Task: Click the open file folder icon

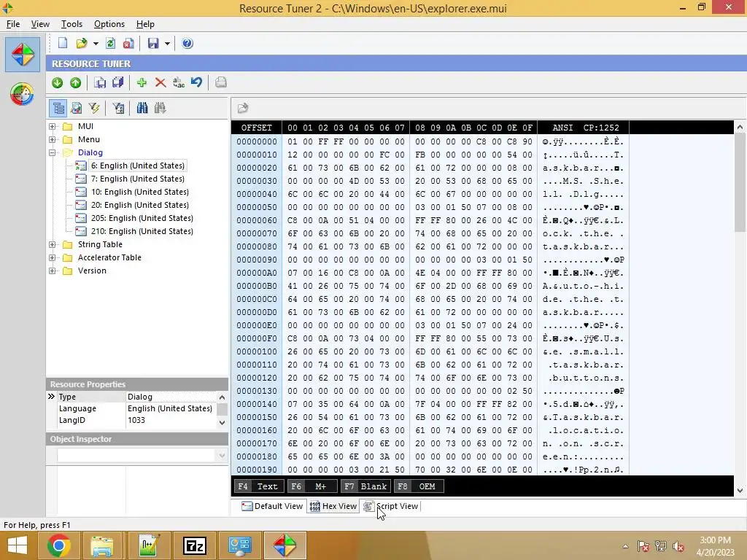Action: pos(82,43)
